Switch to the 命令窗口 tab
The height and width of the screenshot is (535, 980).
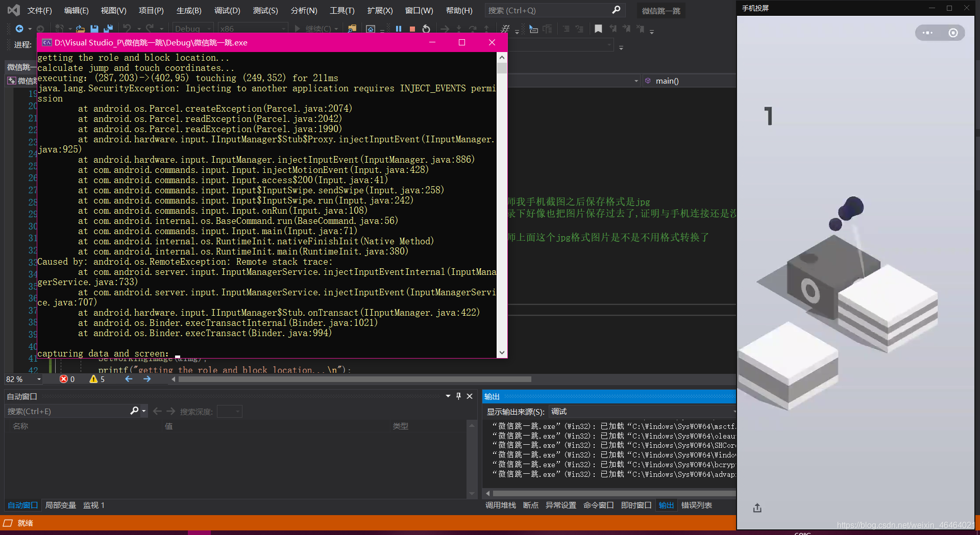[x=598, y=505]
